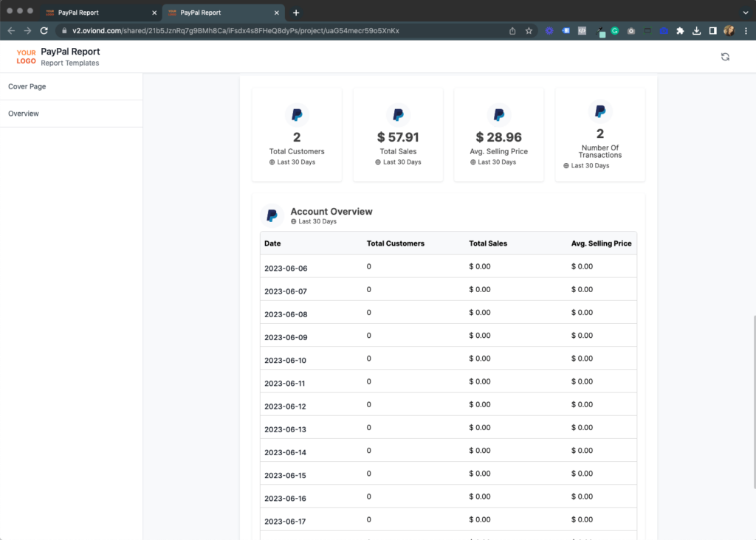Click the padlock site info icon

64,31
